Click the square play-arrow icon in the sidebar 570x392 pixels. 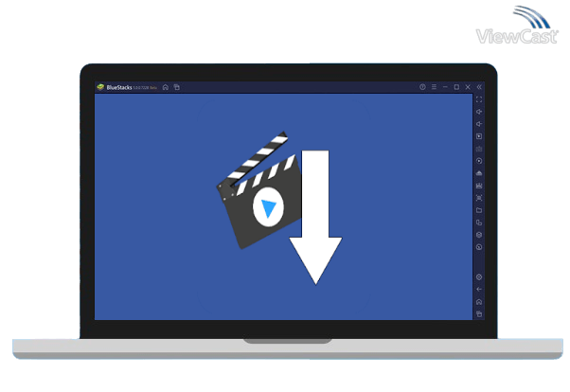[479, 136]
